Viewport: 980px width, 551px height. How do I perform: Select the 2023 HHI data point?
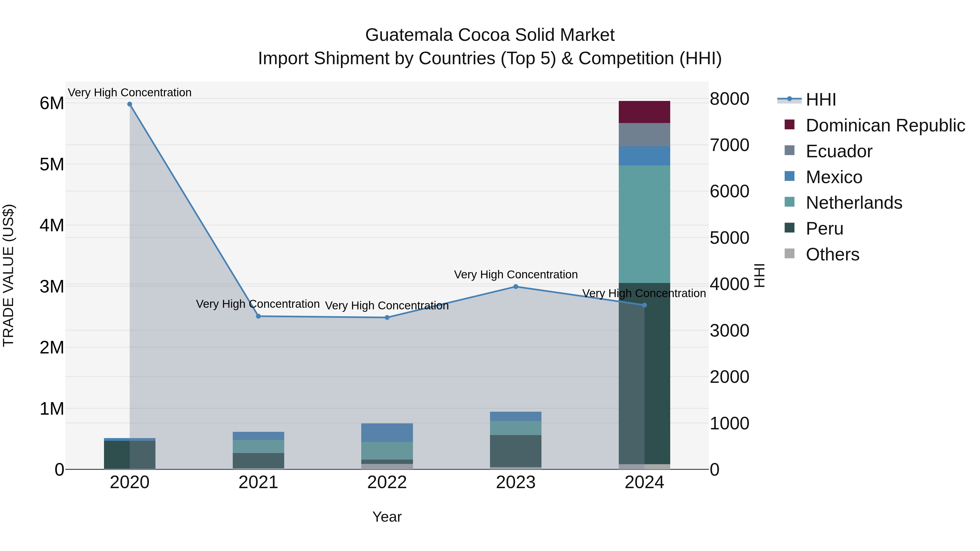[x=516, y=287]
